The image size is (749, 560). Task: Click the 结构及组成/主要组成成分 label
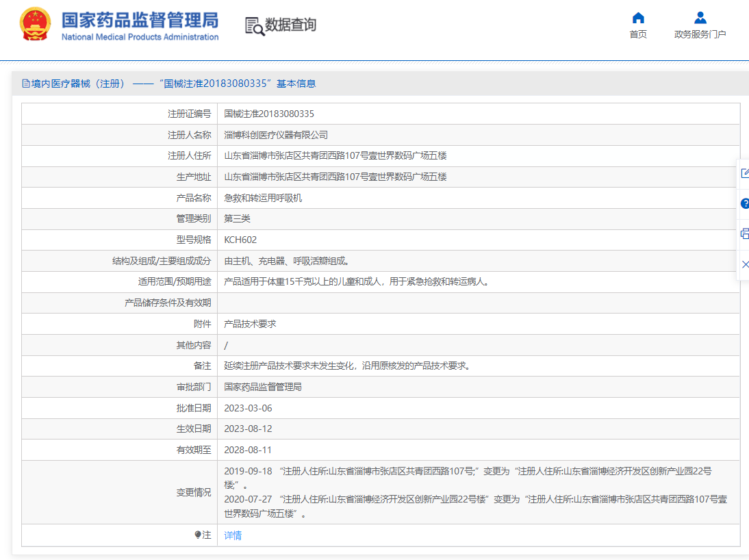[x=162, y=261]
